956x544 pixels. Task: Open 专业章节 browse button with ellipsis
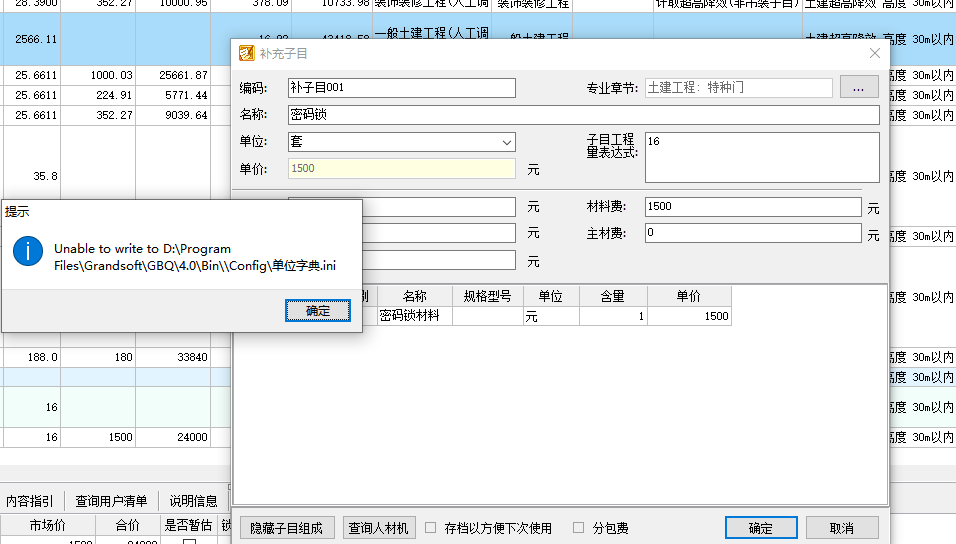coord(858,88)
